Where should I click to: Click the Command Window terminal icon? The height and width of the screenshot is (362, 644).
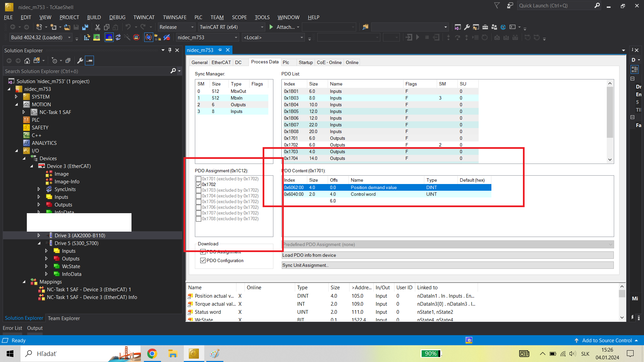coord(513,27)
